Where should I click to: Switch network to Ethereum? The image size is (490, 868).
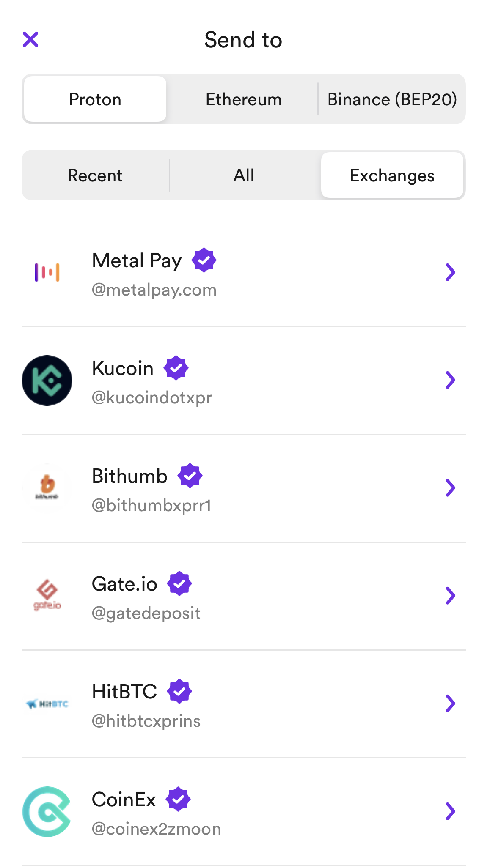244,99
